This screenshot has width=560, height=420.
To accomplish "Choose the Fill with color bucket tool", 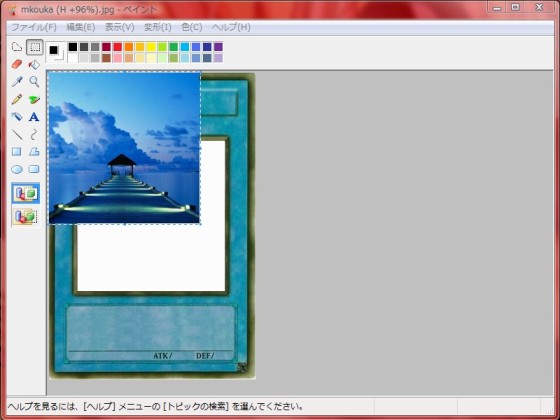I will point(34,65).
